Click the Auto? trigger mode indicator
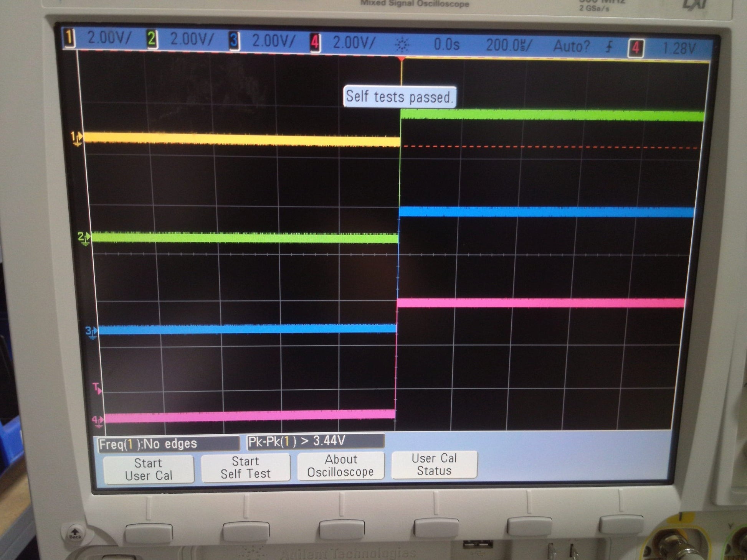Image resolution: width=747 pixels, height=560 pixels. click(571, 46)
